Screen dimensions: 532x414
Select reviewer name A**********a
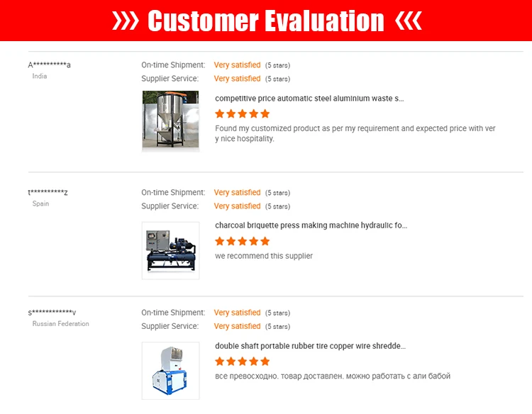[x=49, y=65]
